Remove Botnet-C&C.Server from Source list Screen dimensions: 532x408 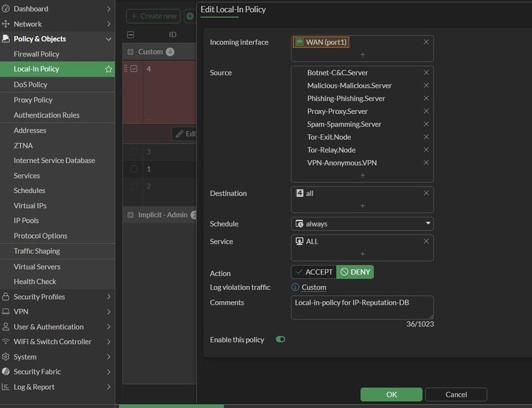coord(426,73)
